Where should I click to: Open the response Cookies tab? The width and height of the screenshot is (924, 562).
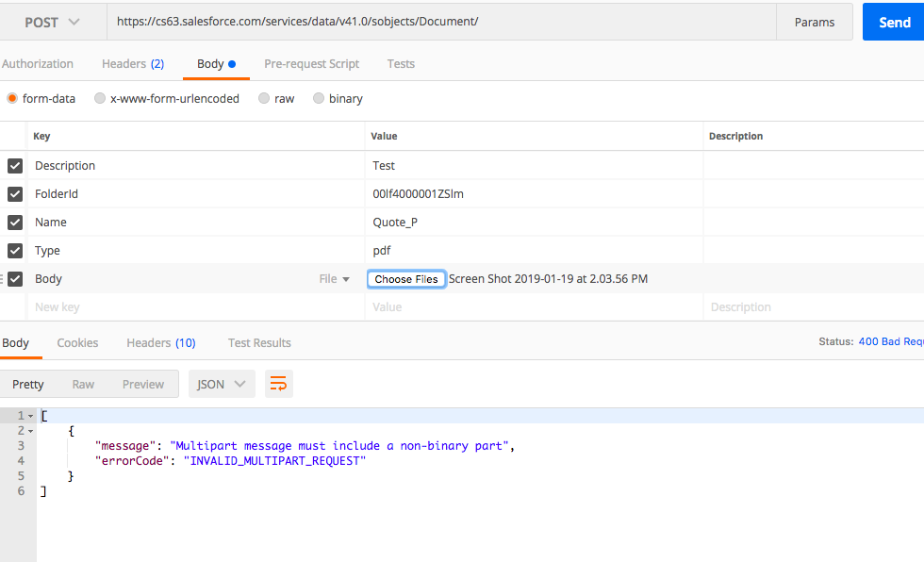point(77,343)
